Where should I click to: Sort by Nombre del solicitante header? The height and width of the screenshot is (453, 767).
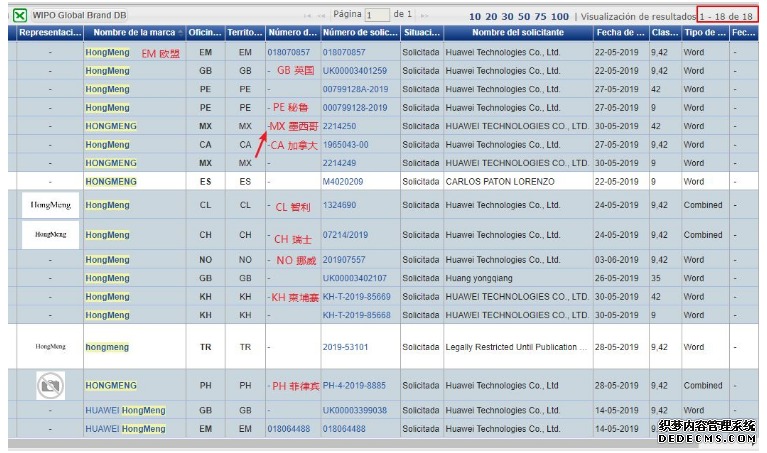[518, 33]
